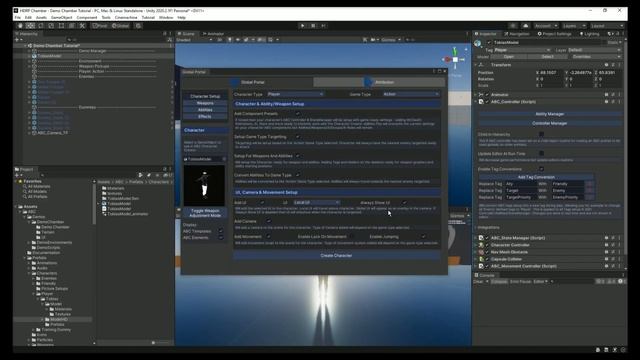Click the character preview thumbnail
Screen dimensions: 640x360
point(204,185)
